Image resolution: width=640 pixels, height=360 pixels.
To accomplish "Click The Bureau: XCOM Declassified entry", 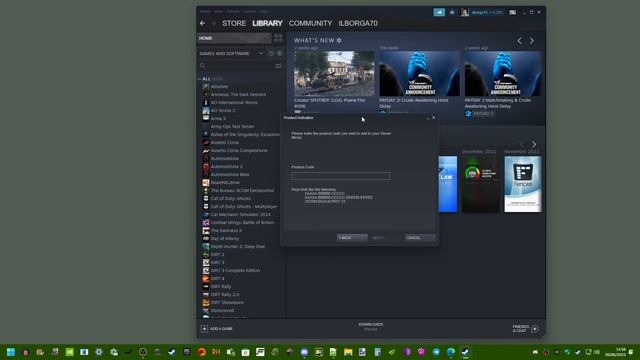I will coord(242,190).
